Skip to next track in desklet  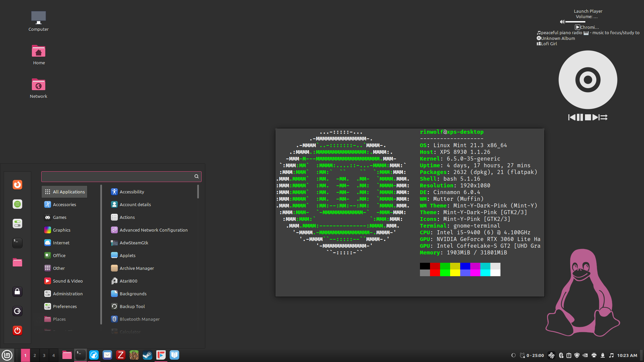coord(595,117)
